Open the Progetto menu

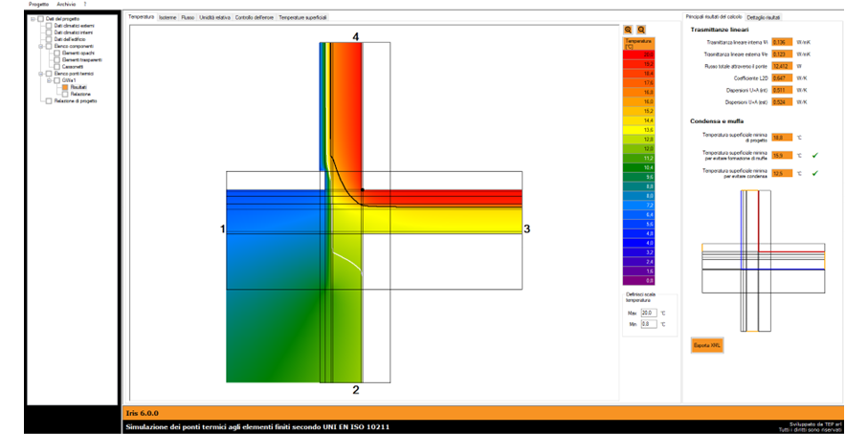click(38, 4)
